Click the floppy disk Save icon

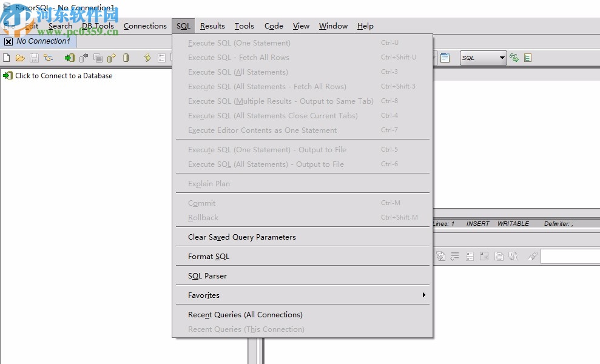pyautogui.click(x=34, y=58)
